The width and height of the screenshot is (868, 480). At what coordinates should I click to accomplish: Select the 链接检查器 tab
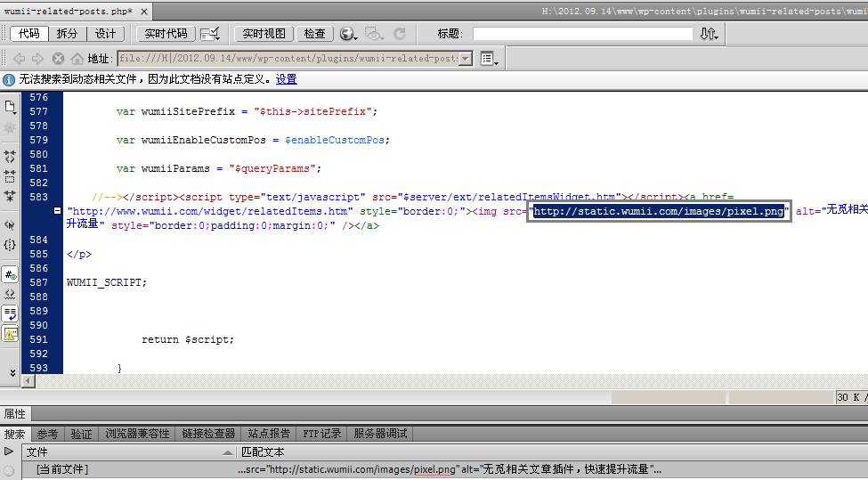[x=208, y=434]
